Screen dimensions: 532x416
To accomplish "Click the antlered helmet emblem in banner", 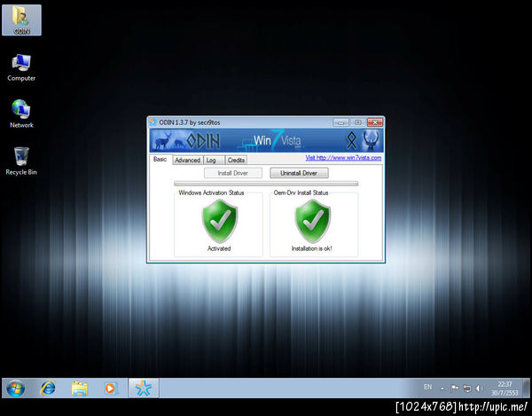I will coord(371,140).
